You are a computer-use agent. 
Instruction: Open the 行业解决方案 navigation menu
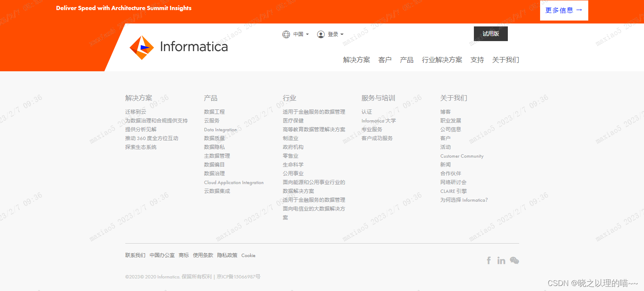click(442, 60)
